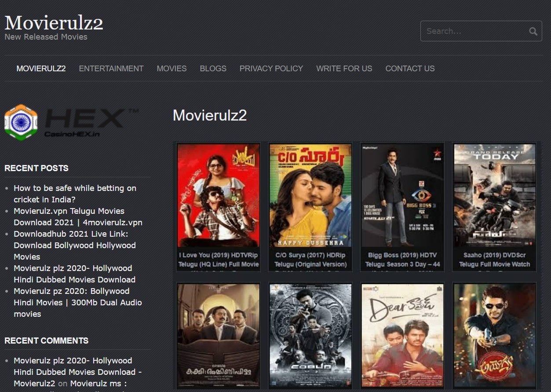Read the cricket betting safety post
The image size is (551, 392).
pos(75,194)
